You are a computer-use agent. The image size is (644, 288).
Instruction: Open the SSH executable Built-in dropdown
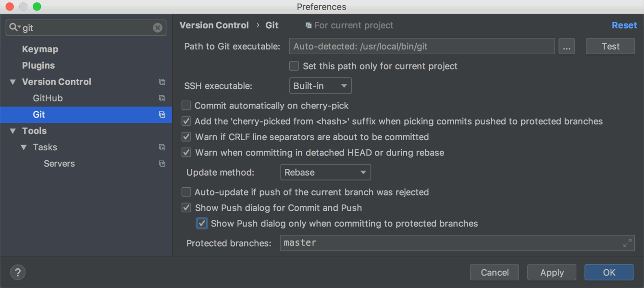point(321,86)
